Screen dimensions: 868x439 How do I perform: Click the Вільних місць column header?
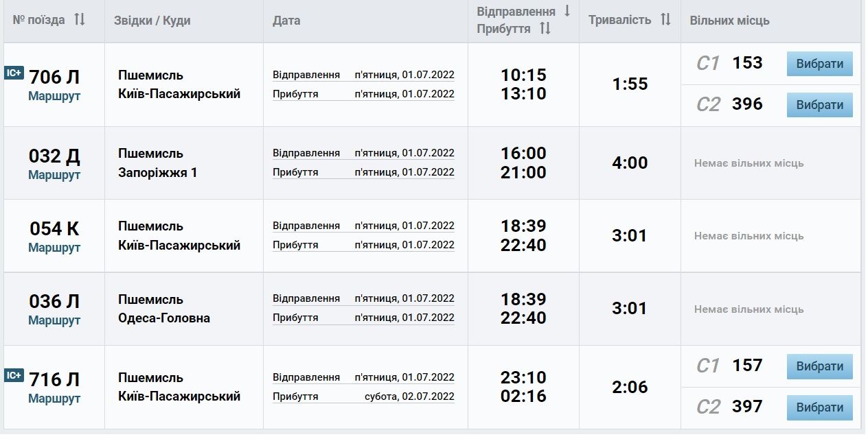729,21
